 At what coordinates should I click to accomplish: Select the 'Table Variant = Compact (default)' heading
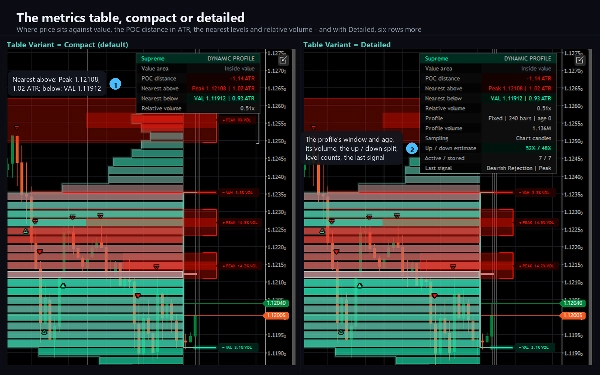pos(67,44)
